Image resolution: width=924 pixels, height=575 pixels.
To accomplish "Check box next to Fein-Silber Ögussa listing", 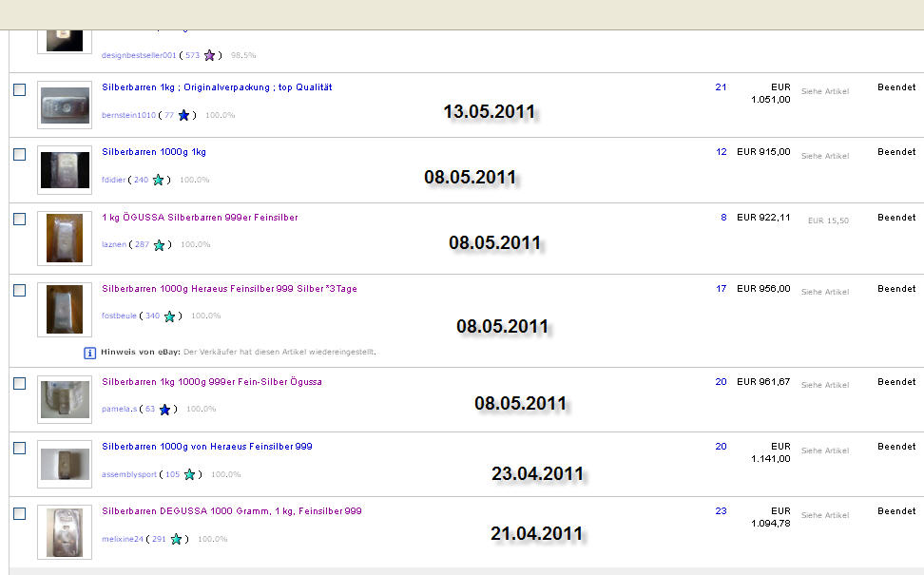I will (x=19, y=384).
